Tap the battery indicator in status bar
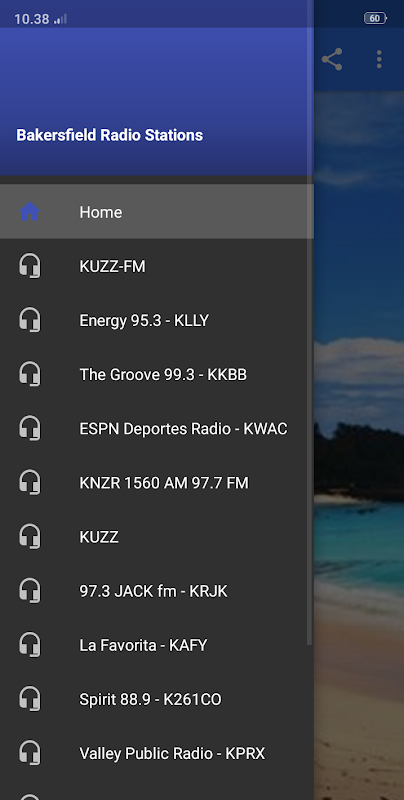Viewport: 404px width, 800px height. 375,18
